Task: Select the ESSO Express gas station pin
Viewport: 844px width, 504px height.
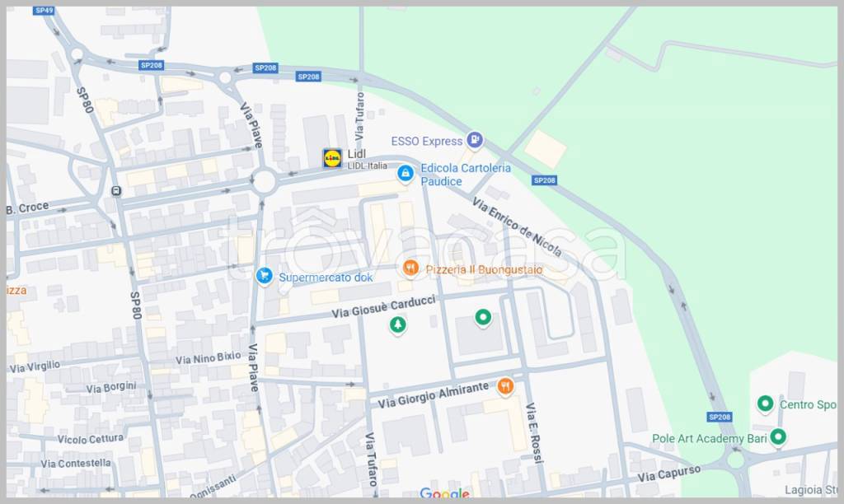Action: 474,141
